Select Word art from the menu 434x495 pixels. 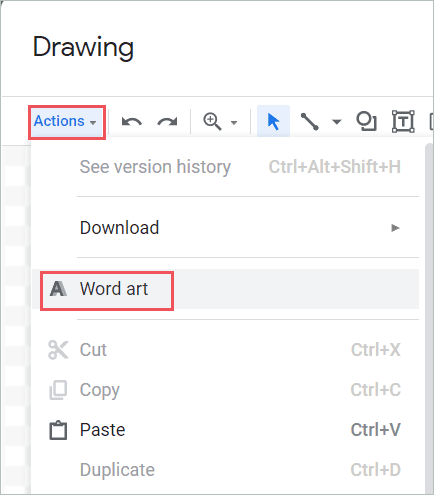225,289
